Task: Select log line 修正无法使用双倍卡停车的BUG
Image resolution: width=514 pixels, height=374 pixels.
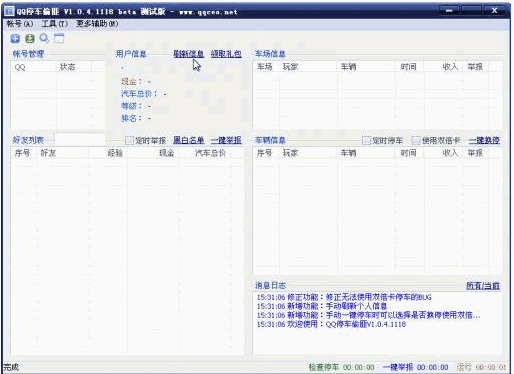Action: click(x=344, y=297)
